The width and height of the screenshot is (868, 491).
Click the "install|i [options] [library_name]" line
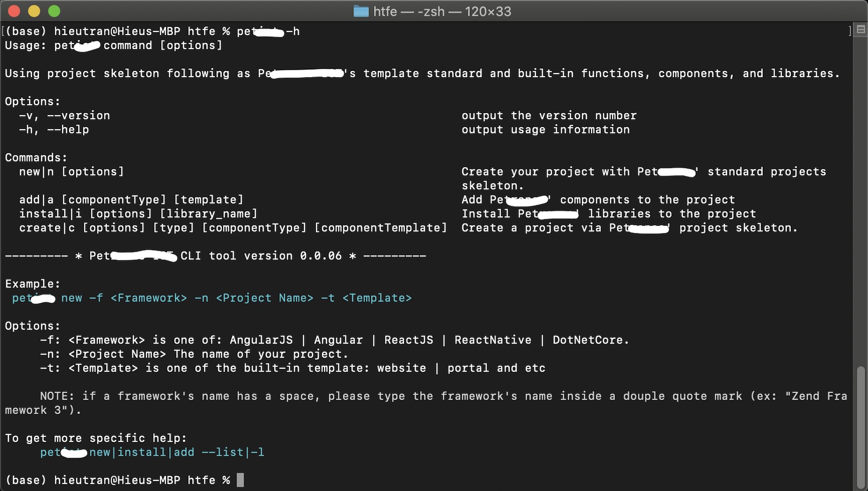coord(138,214)
